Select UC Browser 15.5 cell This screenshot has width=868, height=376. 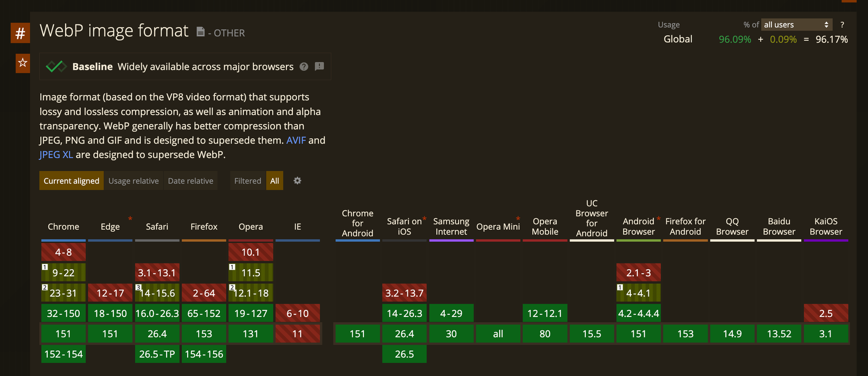(x=592, y=334)
